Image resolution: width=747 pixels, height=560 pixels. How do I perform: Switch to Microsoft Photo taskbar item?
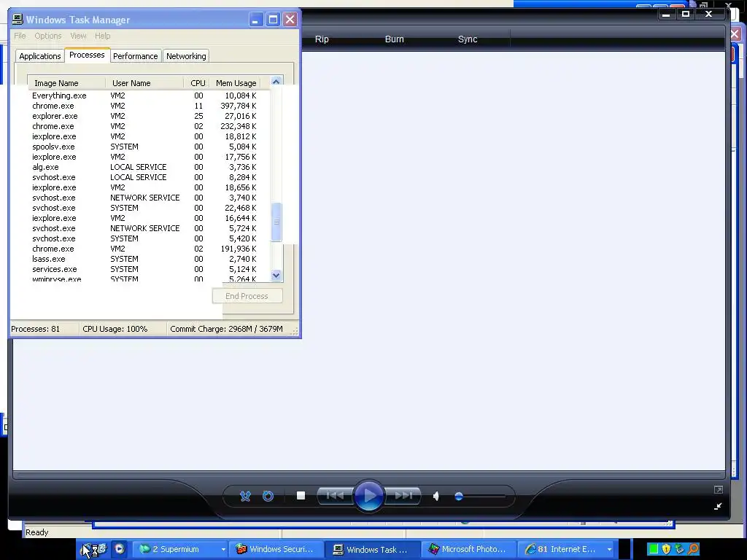pyautogui.click(x=469, y=549)
